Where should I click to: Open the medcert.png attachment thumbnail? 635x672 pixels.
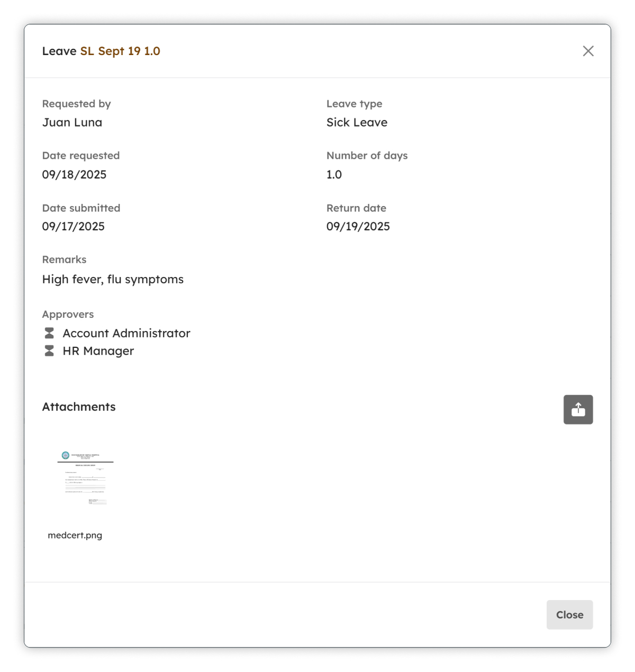(85, 478)
